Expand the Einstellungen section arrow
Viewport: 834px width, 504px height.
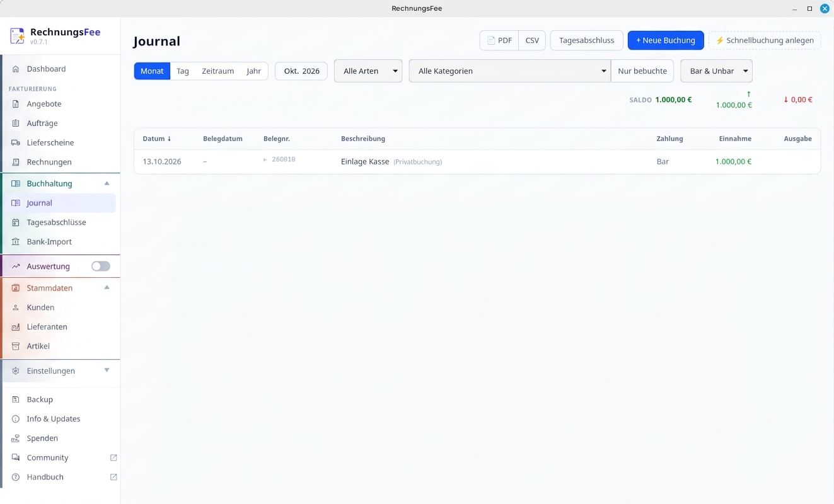(107, 370)
